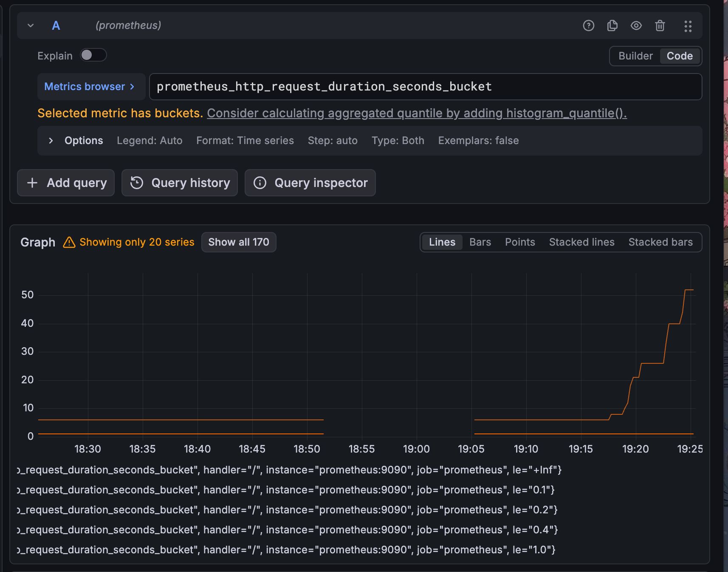Viewport: 728px width, 572px height.
Task: Open the Query inspector
Action: (x=310, y=183)
